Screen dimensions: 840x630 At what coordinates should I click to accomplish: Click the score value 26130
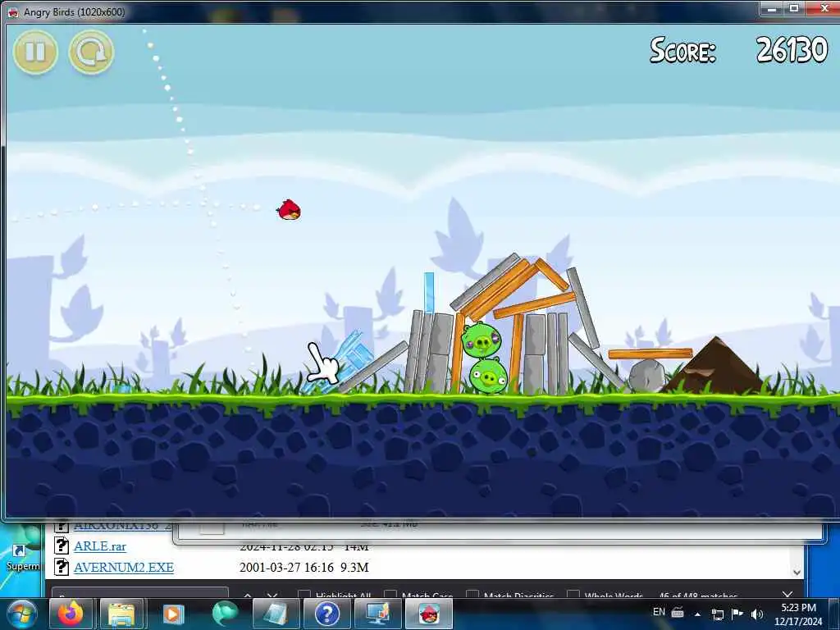tap(792, 50)
